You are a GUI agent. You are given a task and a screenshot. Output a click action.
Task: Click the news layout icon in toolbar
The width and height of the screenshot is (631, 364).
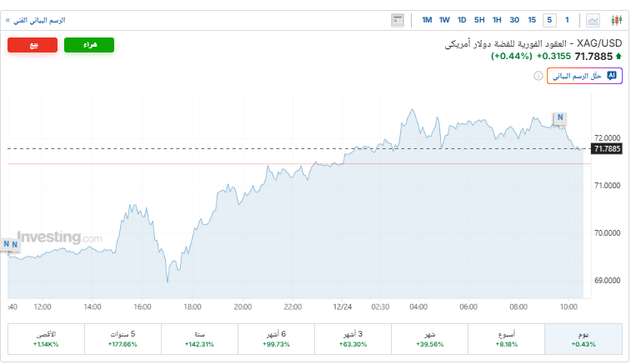tap(398, 20)
